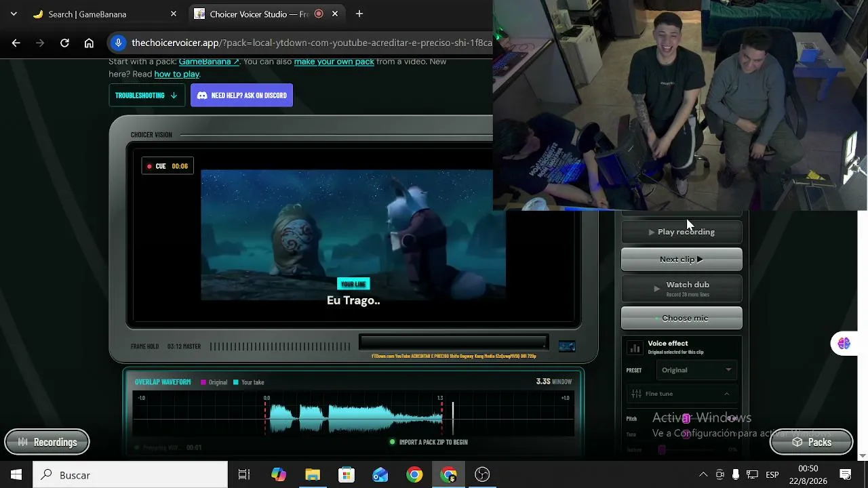
Task: Open a new browser tab
Action: pyautogui.click(x=359, y=14)
